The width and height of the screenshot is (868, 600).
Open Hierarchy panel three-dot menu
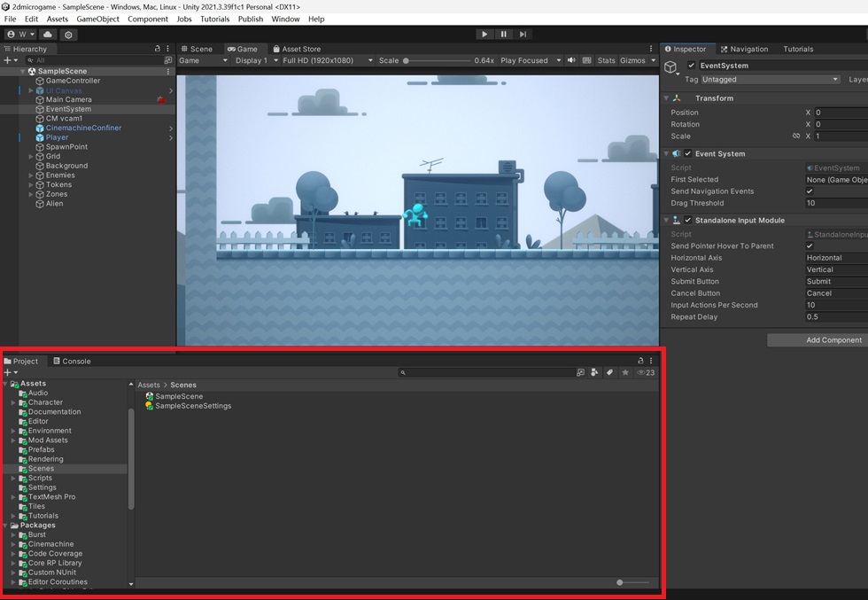[167, 49]
